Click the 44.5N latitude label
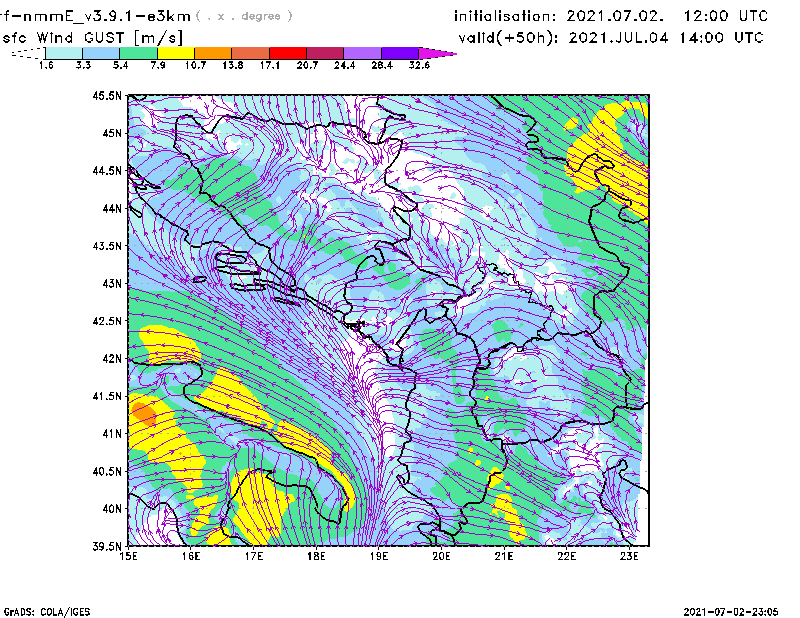Image resolution: width=800 pixels, height=618 pixels. coord(108,170)
